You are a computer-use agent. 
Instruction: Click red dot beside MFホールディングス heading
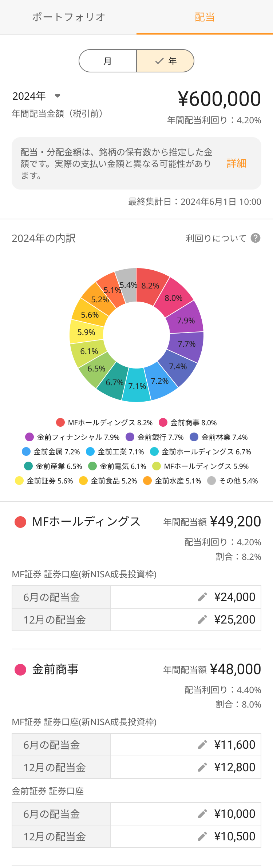(20, 522)
